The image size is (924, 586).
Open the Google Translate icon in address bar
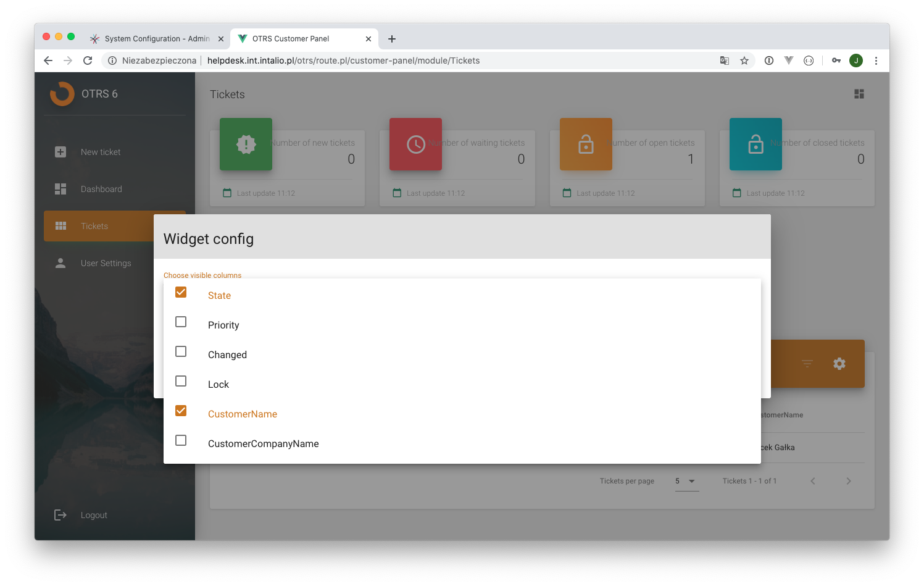click(725, 61)
